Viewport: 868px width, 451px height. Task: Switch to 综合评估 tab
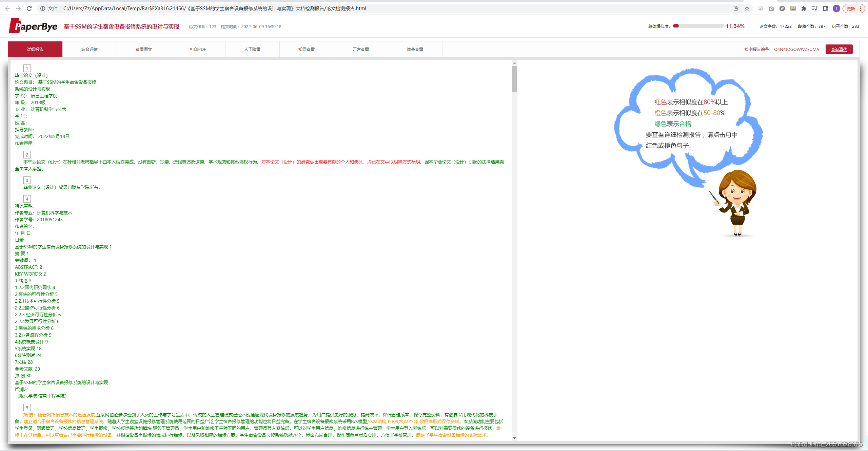90,49
